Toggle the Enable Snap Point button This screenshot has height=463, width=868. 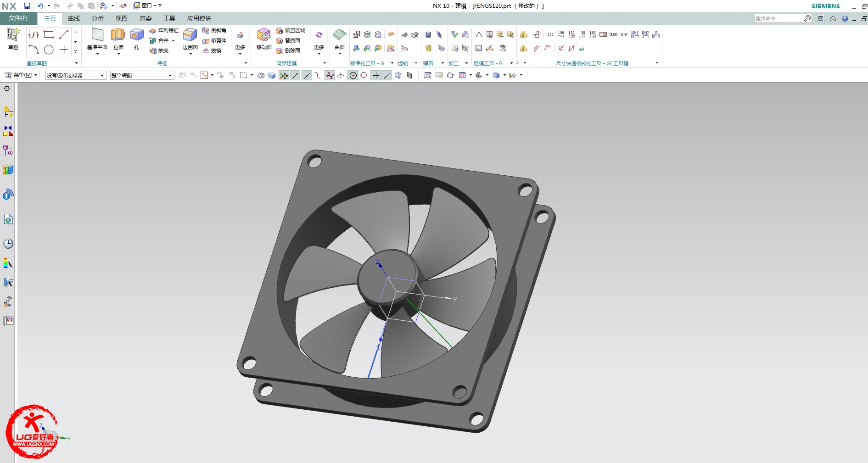[x=284, y=75]
